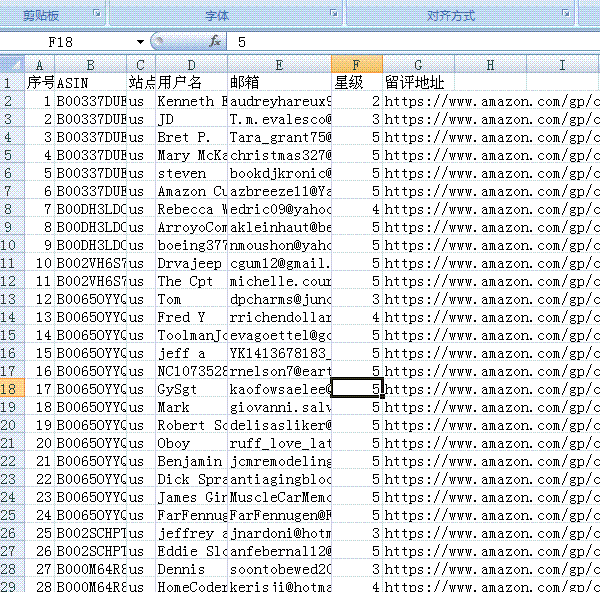Screen dimensions: 600x600
Task: Select column C header
Action: (x=141, y=64)
